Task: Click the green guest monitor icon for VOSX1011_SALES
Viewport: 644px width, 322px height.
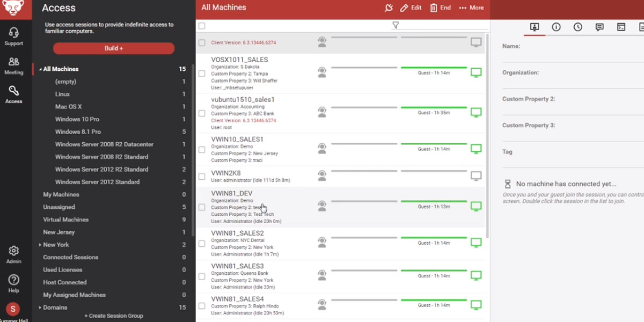Action: point(475,72)
